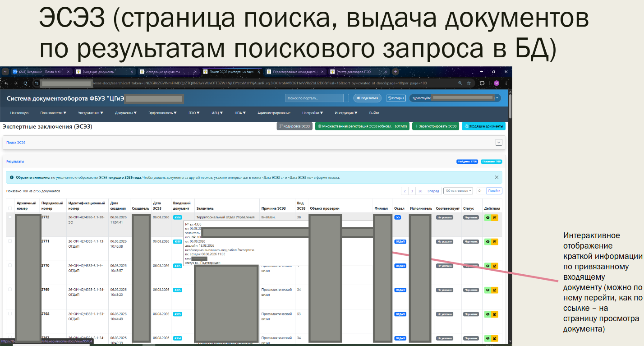
Task: Tick the checkbox for row 2771
Action: tap(10, 241)
